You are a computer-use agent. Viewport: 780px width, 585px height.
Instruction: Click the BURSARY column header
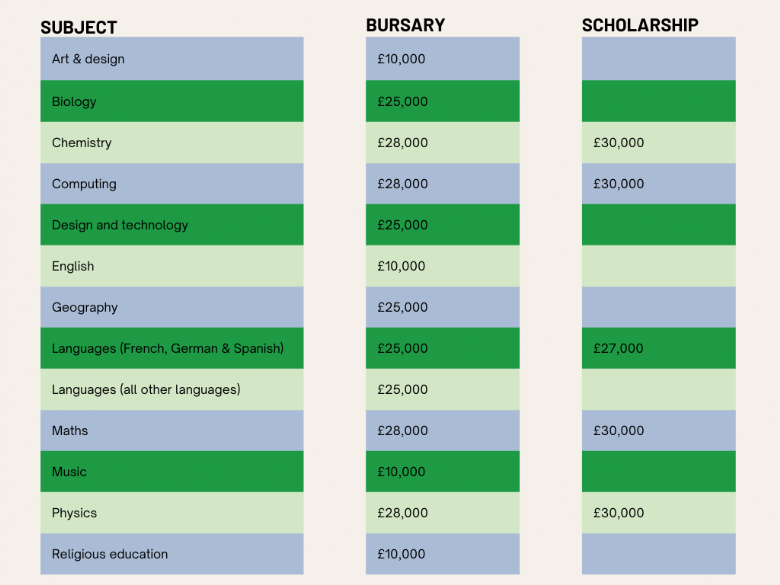405,25
